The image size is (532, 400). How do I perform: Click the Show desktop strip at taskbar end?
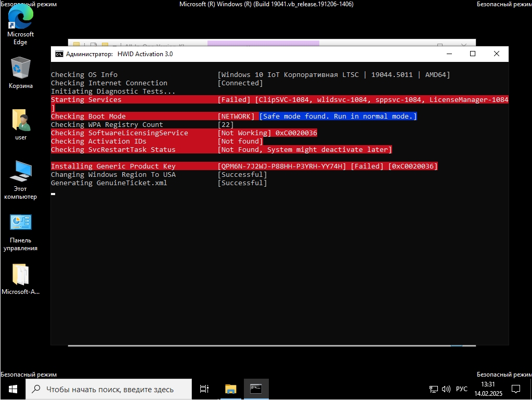tap(530, 389)
